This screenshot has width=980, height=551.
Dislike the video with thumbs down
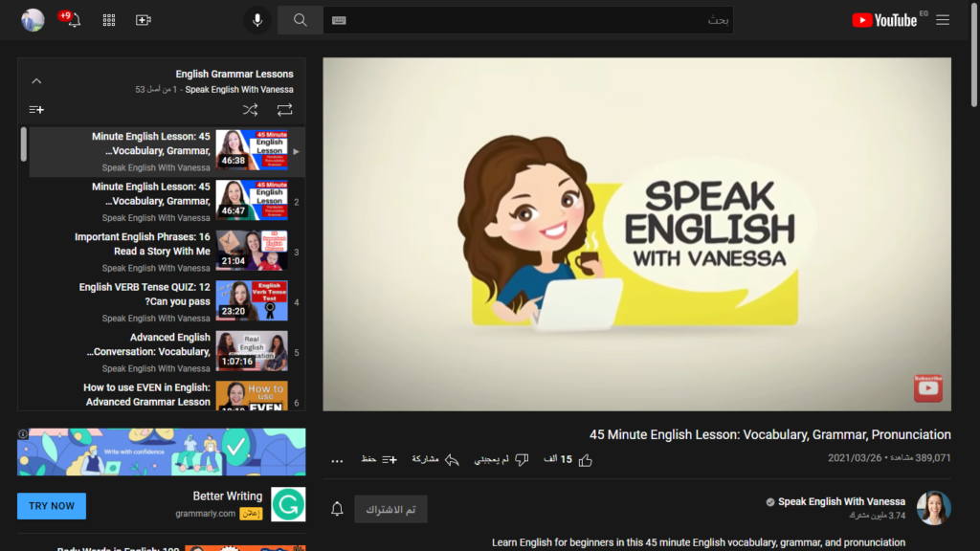[x=522, y=460]
